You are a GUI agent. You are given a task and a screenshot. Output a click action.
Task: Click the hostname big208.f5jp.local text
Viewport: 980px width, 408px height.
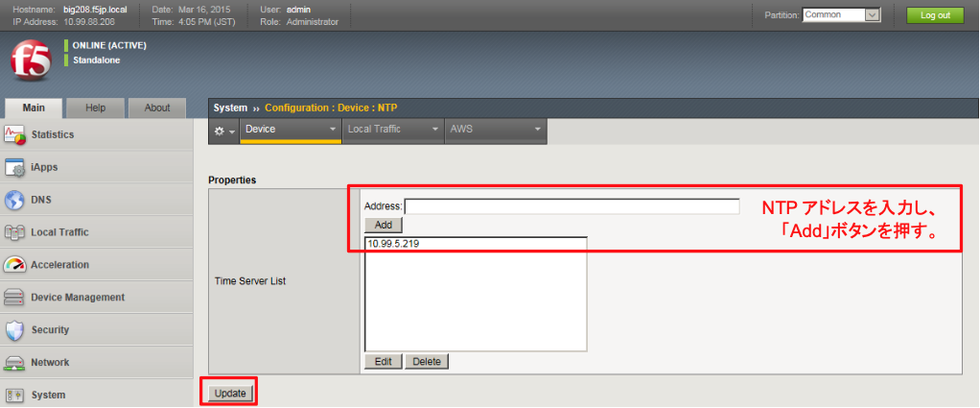coord(95,10)
